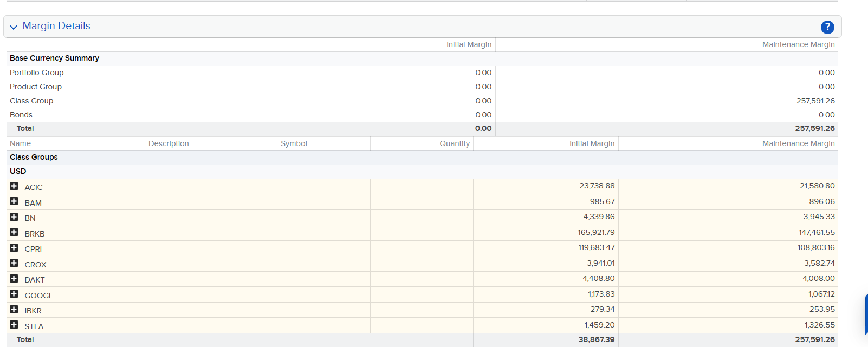This screenshot has height=347, width=868.
Task: Expand the DAKT row
Action: point(14,279)
